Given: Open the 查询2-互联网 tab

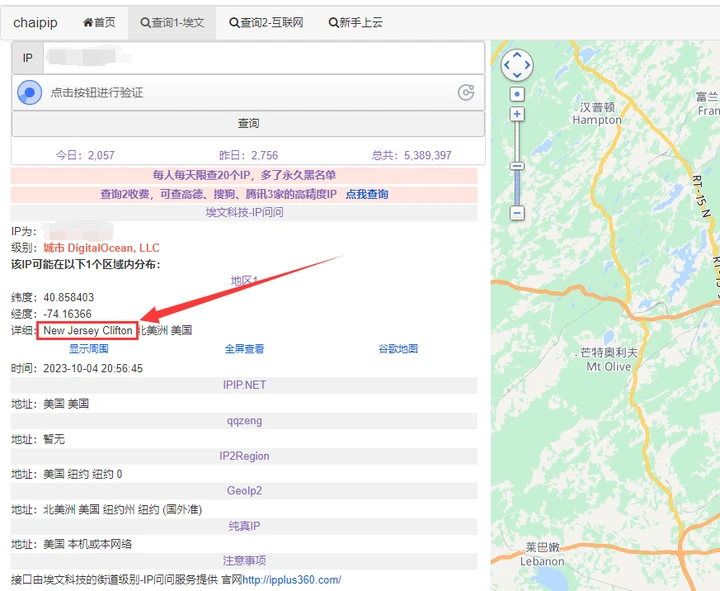Looking at the screenshot, I should click(266, 23).
